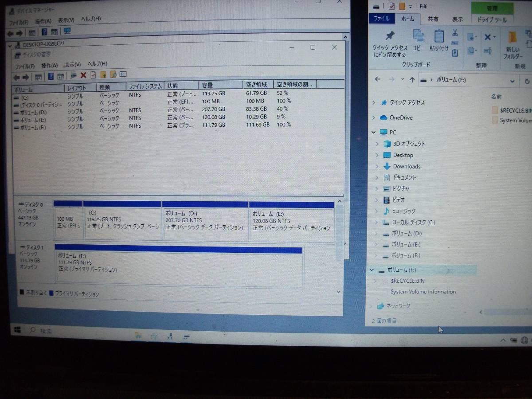Click the Windows Start button

pos(18,330)
